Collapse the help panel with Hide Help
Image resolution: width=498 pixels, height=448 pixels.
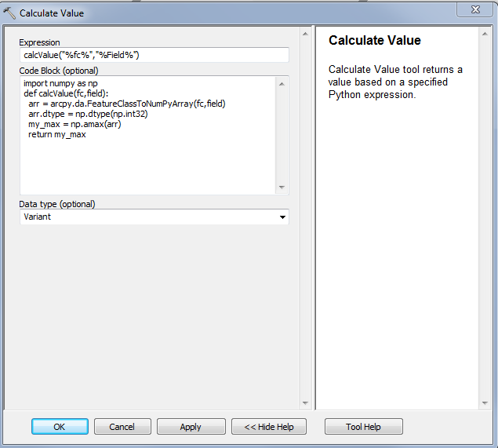[268, 427]
